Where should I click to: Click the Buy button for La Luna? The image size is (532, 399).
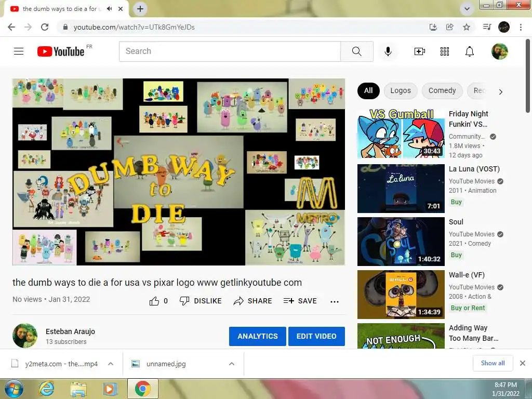click(x=456, y=202)
